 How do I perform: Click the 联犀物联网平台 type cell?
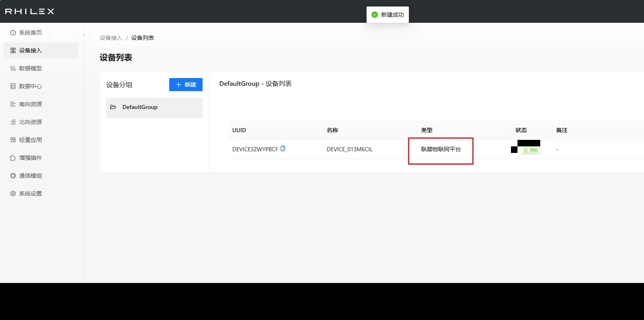pyautogui.click(x=441, y=149)
